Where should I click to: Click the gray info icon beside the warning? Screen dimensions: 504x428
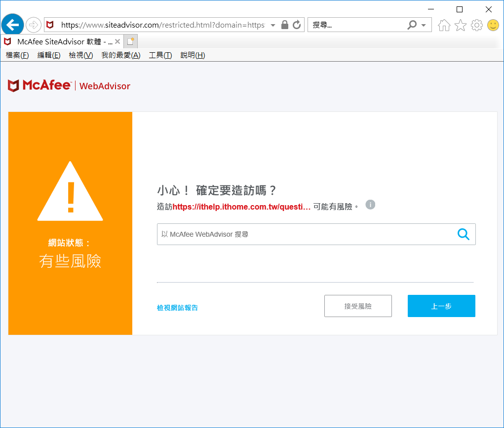click(370, 205)
